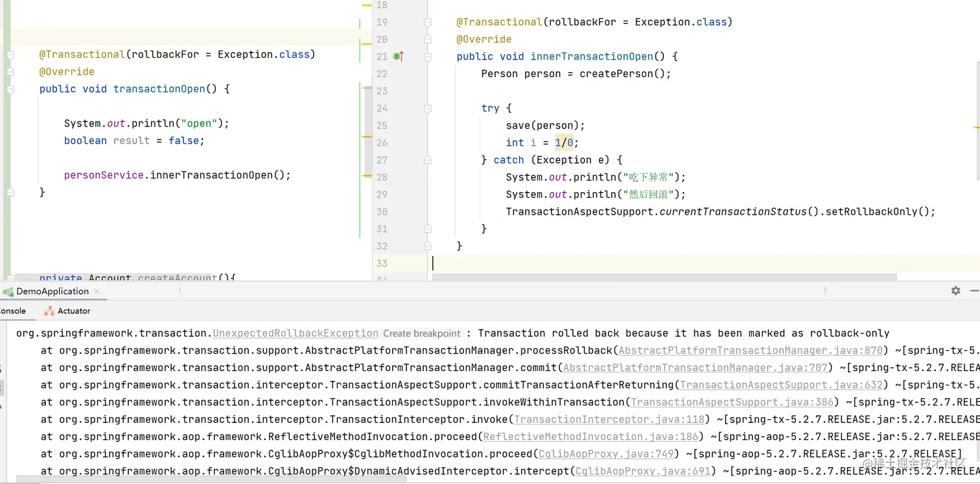Open CglibAopProxy.java:749 link

[x=607, y=454]
